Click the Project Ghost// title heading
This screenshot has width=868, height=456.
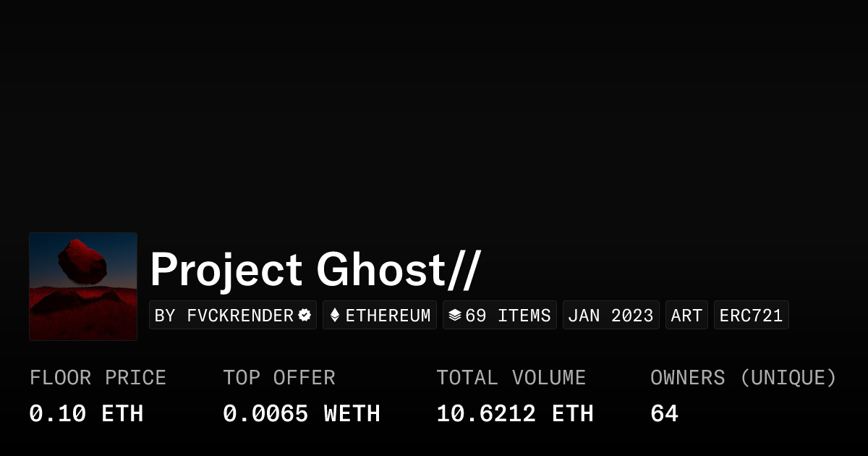(315, 270)
